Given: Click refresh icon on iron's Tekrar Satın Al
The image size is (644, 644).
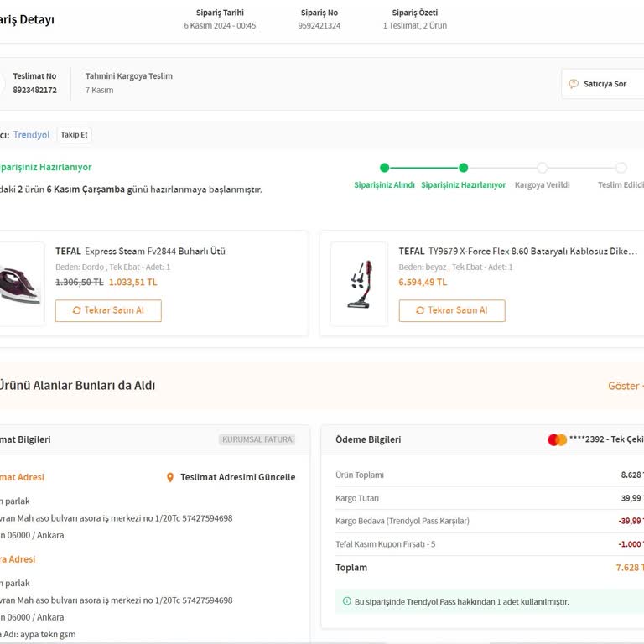Looking at the screenshot, I should point(77,310).
